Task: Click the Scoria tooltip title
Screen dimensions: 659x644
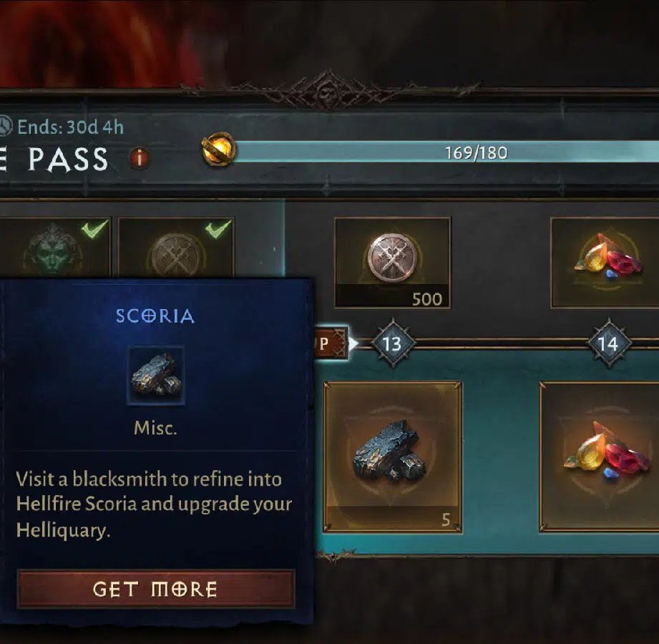Action: [155, 316]
